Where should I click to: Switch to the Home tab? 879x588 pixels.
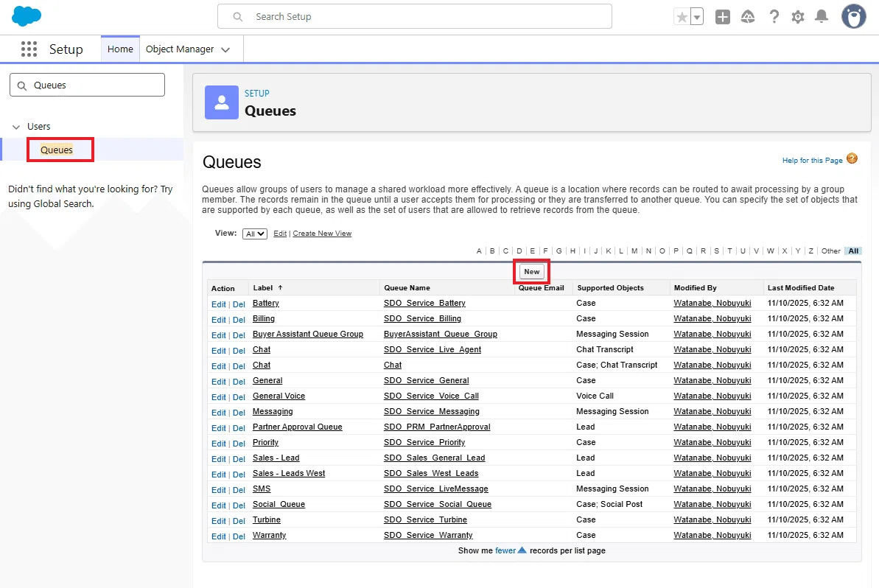(x=120, y=49)
